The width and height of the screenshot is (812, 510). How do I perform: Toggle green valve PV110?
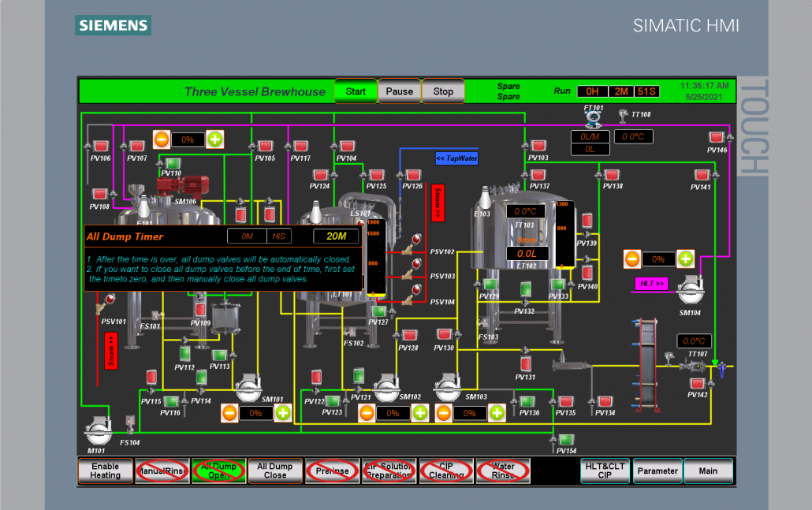173,164
